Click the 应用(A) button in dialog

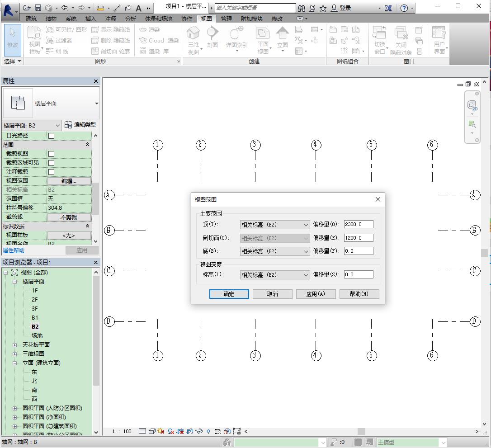316,294
